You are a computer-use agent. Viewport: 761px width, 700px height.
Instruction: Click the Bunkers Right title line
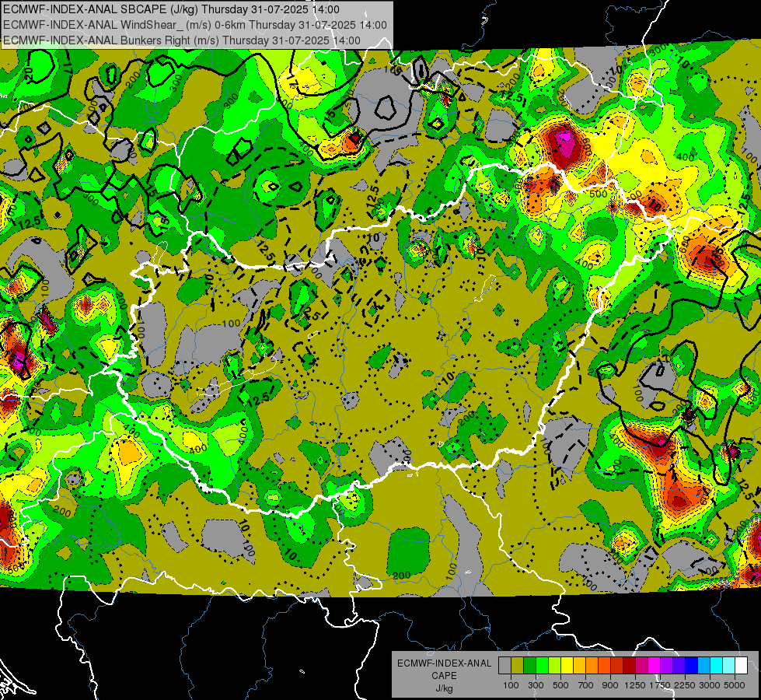click(x=182, y=40)
